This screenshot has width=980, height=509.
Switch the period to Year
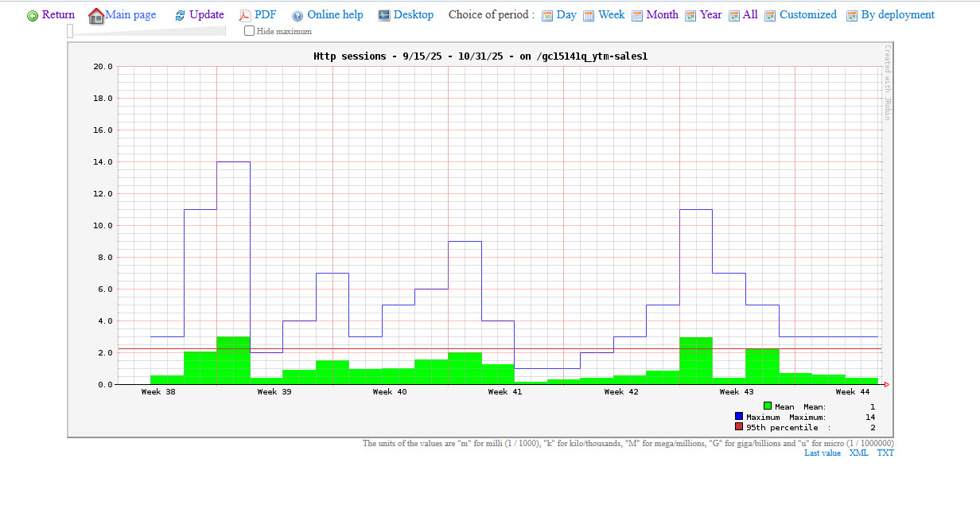tap(710, 15)
